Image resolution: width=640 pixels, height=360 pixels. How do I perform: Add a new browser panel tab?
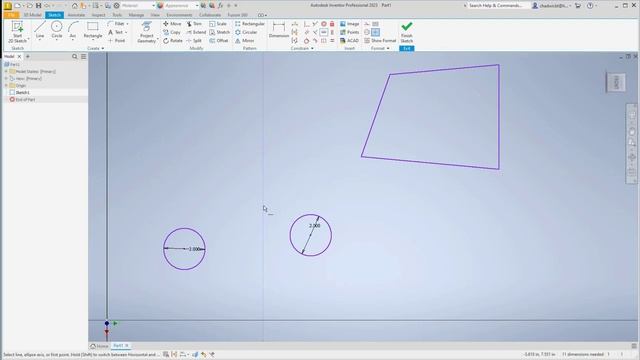[x=28, y=56]
